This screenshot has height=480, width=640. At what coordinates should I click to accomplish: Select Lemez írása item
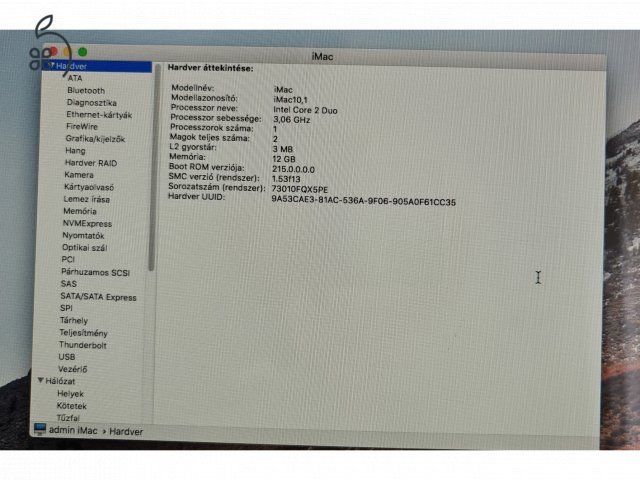click(87, 199)
